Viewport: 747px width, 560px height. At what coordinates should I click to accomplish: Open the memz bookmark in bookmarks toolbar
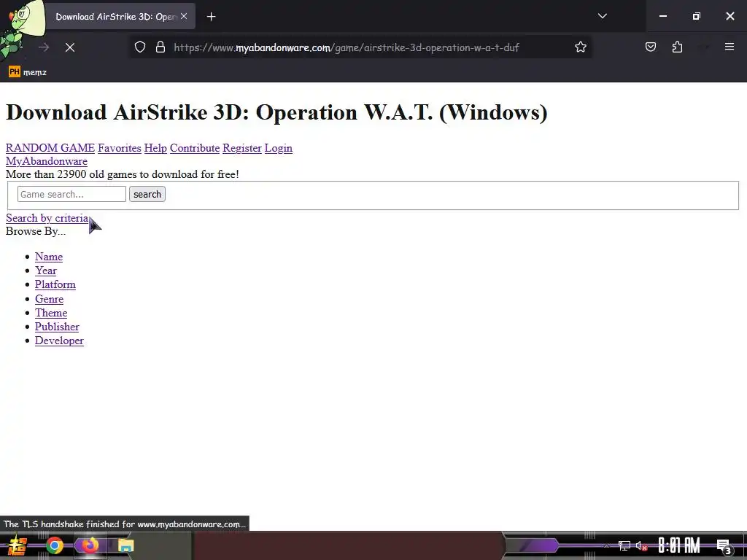point(28,72)
